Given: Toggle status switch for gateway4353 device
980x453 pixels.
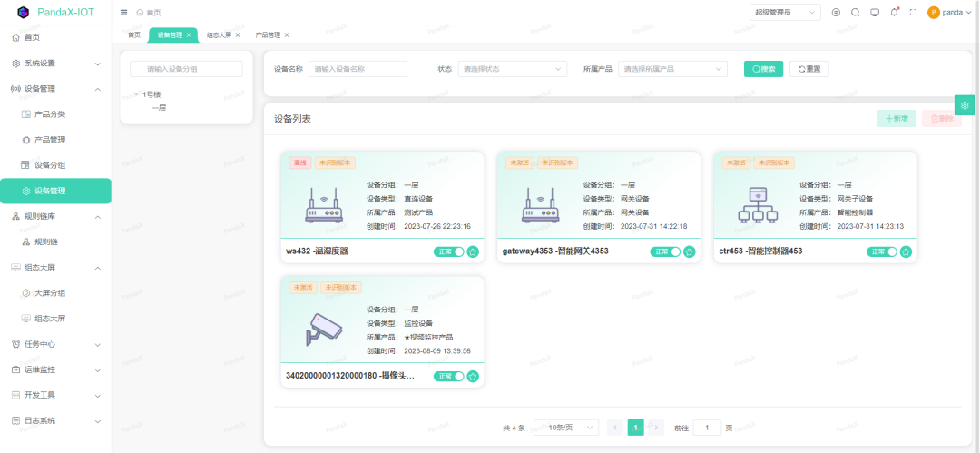Looking at the screenshot, I should [x=665, y=251].
